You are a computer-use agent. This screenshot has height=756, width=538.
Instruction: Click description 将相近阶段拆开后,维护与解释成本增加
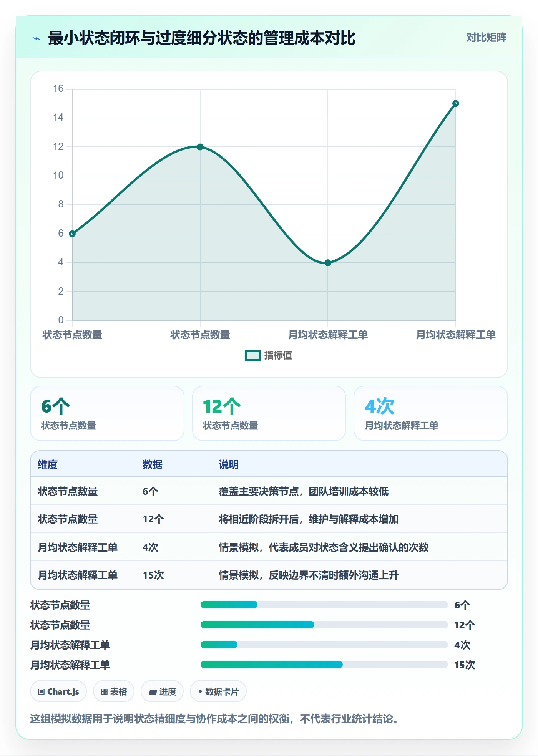[309, 519]
